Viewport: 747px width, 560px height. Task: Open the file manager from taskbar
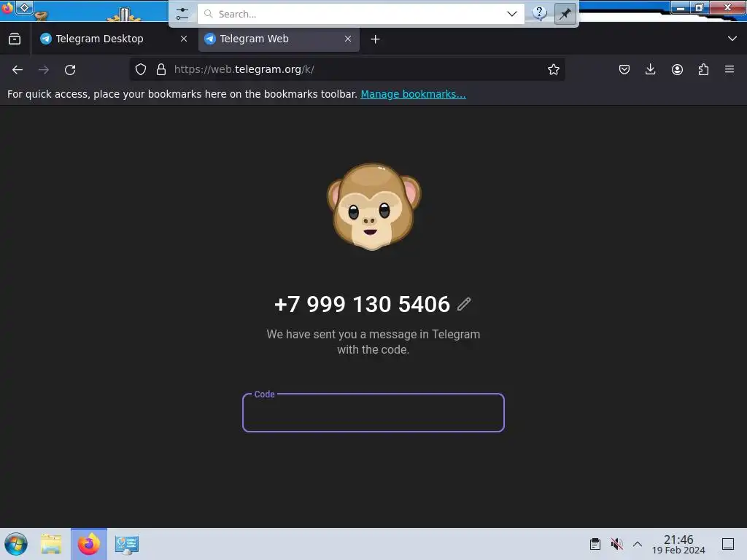click(x=52, y=544)
